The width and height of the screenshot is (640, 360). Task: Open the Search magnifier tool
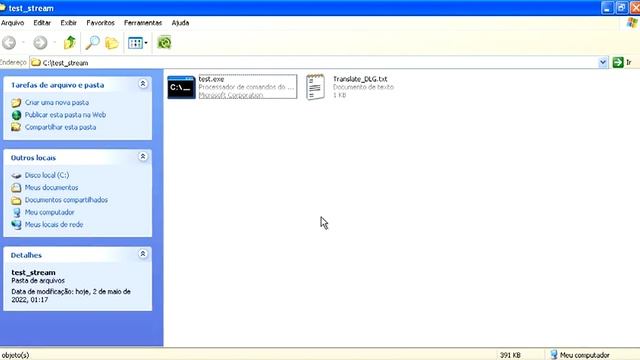tap(92, 42)
